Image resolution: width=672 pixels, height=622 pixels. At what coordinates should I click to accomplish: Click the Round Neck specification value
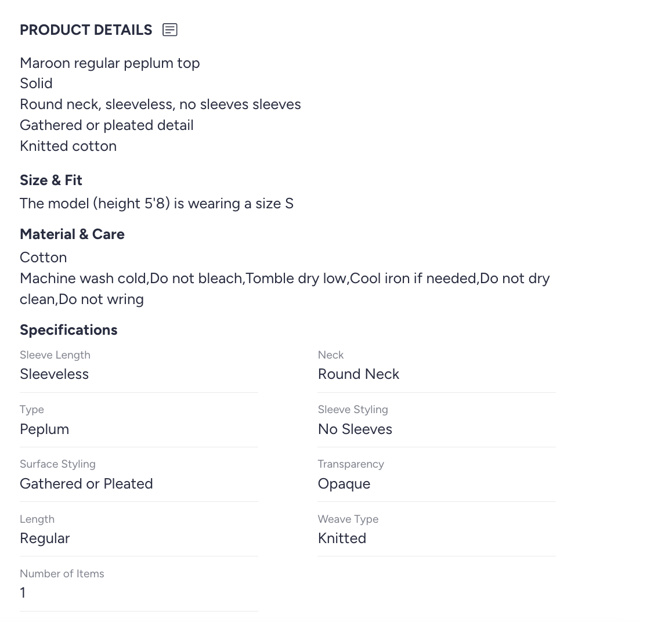358,374
